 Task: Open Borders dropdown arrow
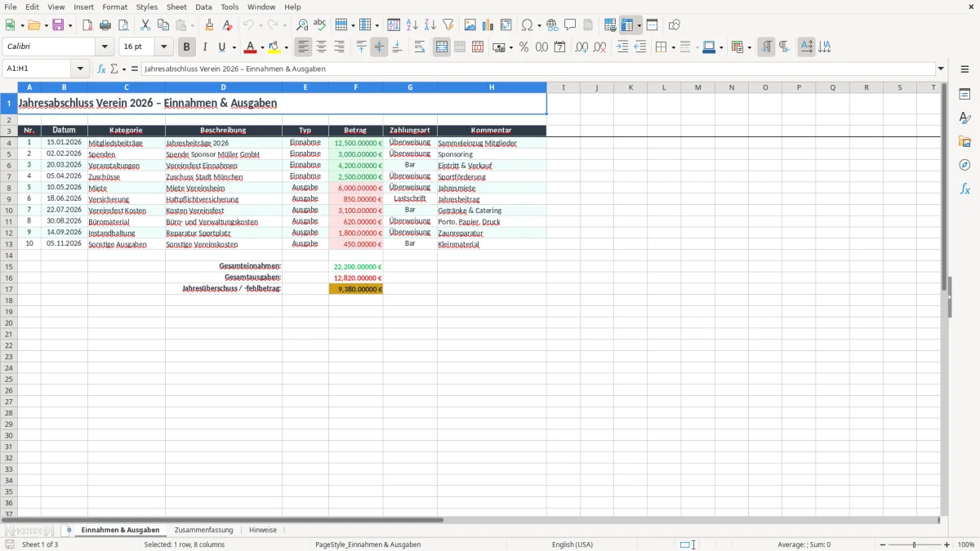pyautogui.click(x=672, y=47)
